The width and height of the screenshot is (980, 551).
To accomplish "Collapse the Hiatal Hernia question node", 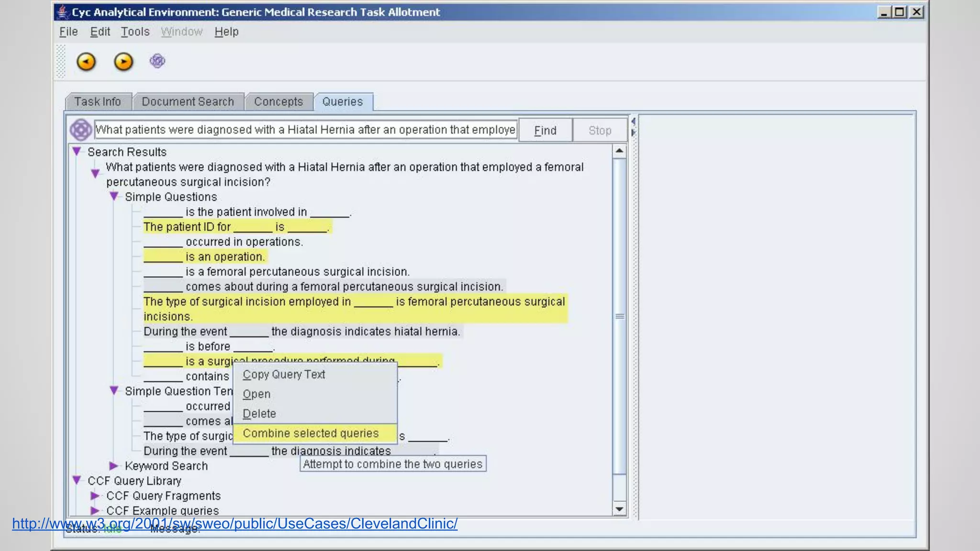I will (x=95, y=173).
